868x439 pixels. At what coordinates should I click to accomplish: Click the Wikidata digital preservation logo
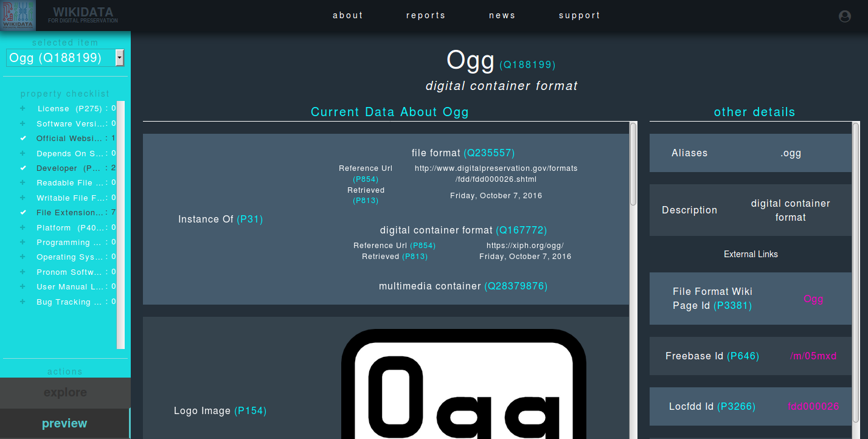pos(18,15)
